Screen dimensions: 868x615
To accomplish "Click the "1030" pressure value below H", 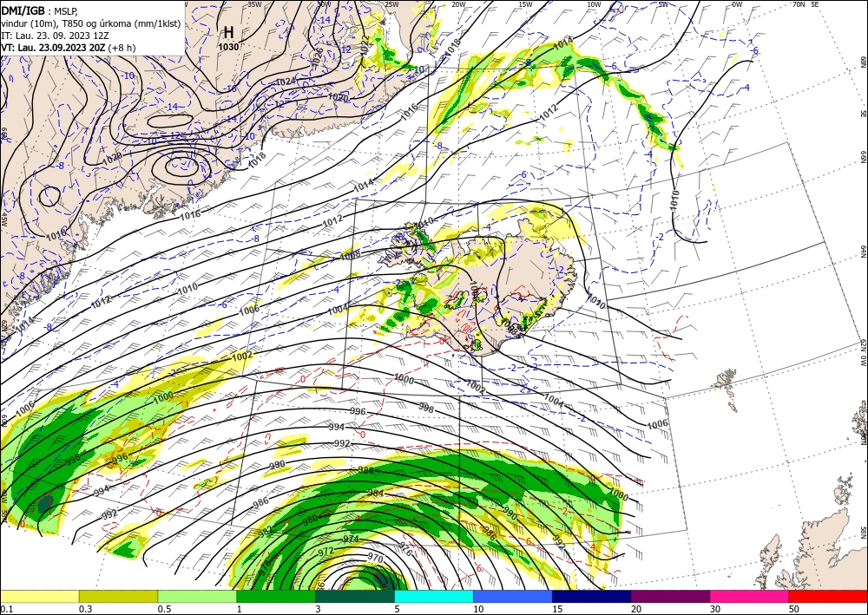I will point(228,47).
